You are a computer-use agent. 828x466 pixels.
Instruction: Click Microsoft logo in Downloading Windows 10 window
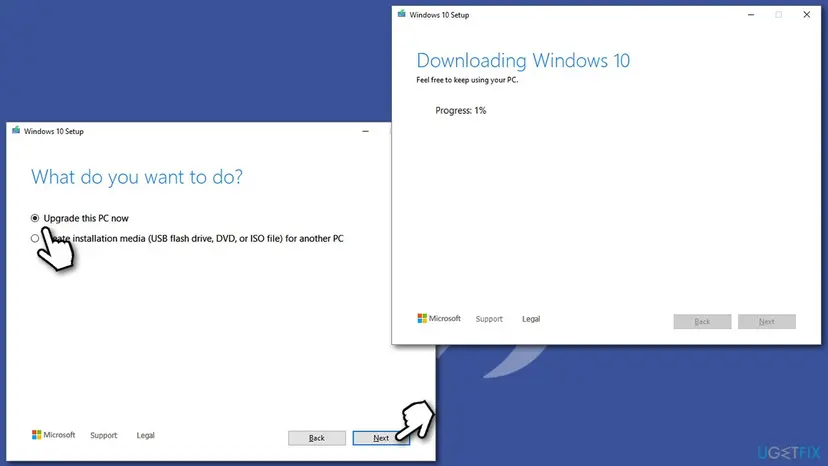pos(439,319)
